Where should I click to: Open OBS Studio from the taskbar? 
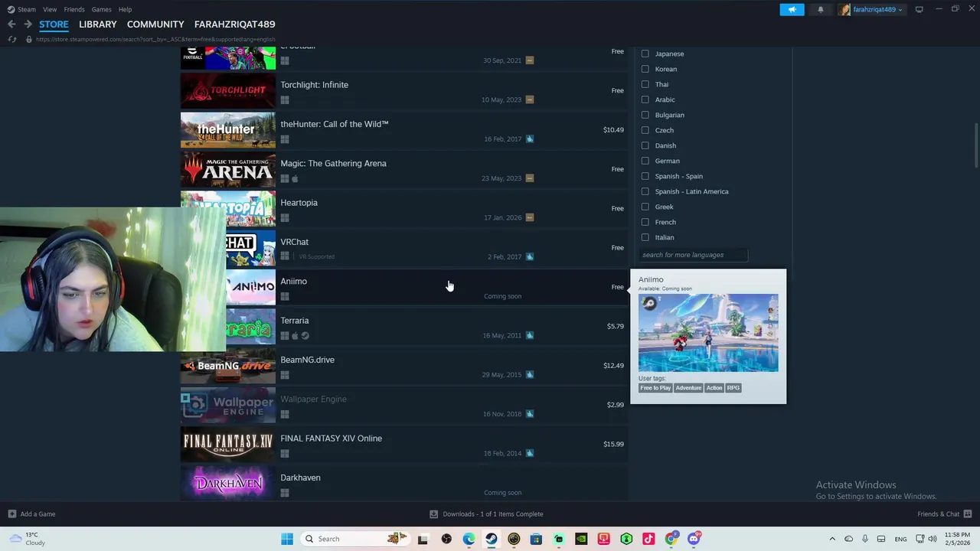tap(446, 539)
